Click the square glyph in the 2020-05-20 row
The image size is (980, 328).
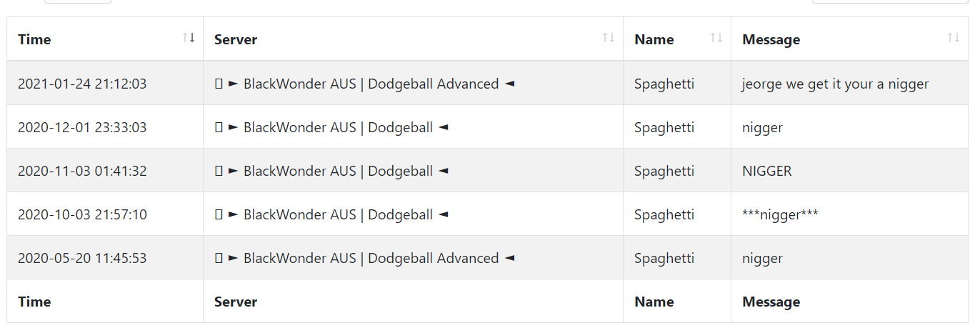pyautogui.click(x=219, y=258)
